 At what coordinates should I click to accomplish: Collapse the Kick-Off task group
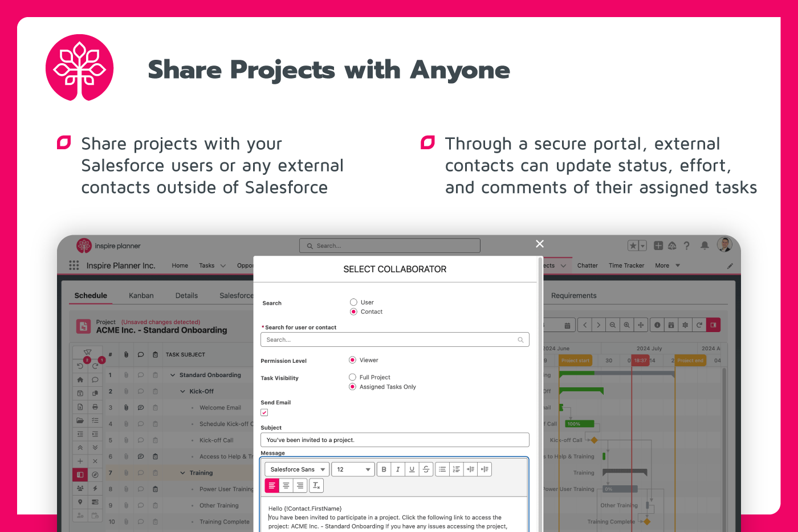coord(183,391)
